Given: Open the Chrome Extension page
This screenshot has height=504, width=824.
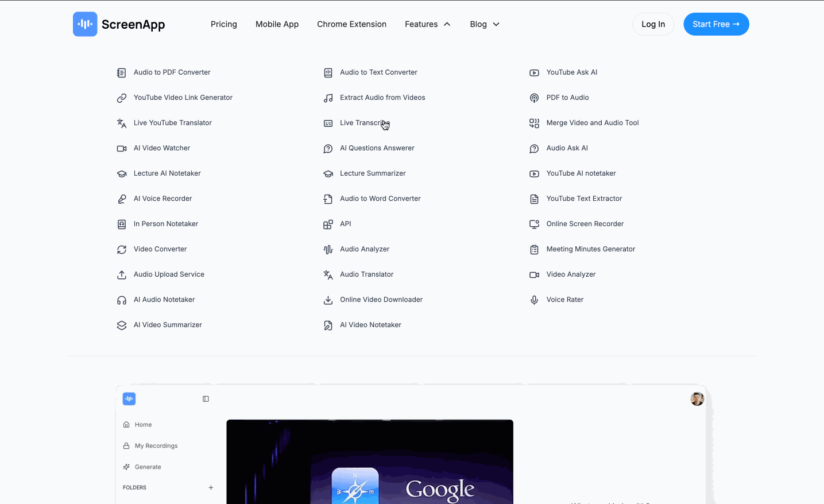Looking at the screenshot, I should click(x=351, y=24).
